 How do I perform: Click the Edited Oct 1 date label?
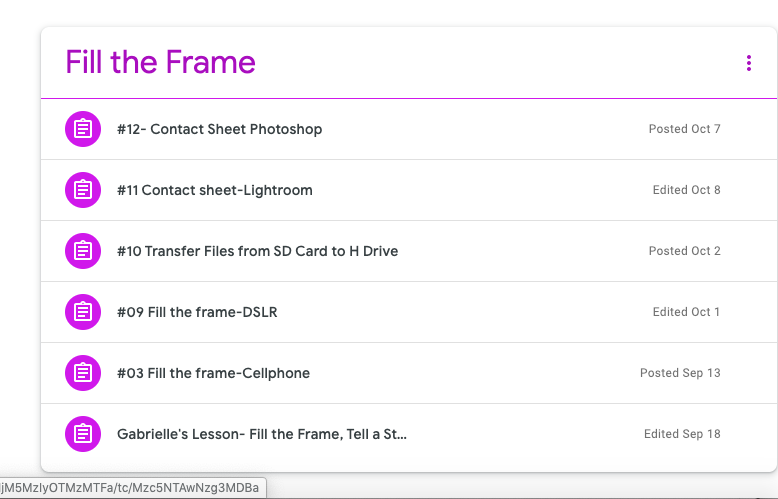coord(686,312)
